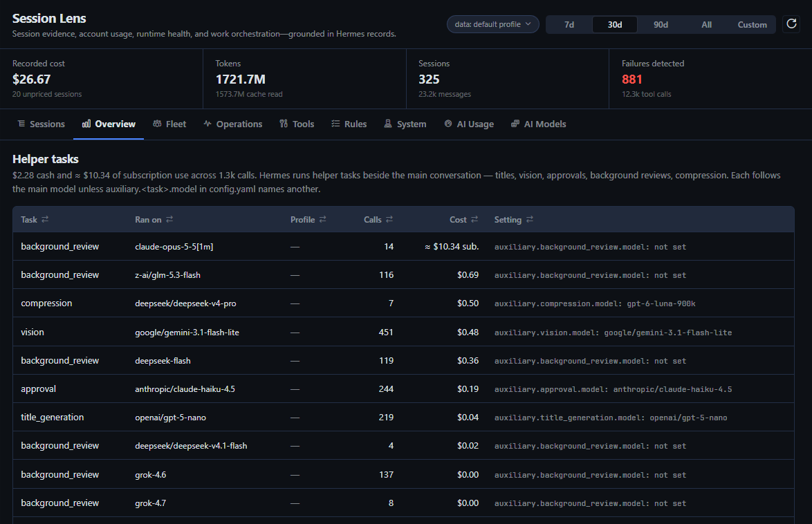Click sort arrows next to Profile header
This screenshot has height=524, width=812.
pos(322,220)
